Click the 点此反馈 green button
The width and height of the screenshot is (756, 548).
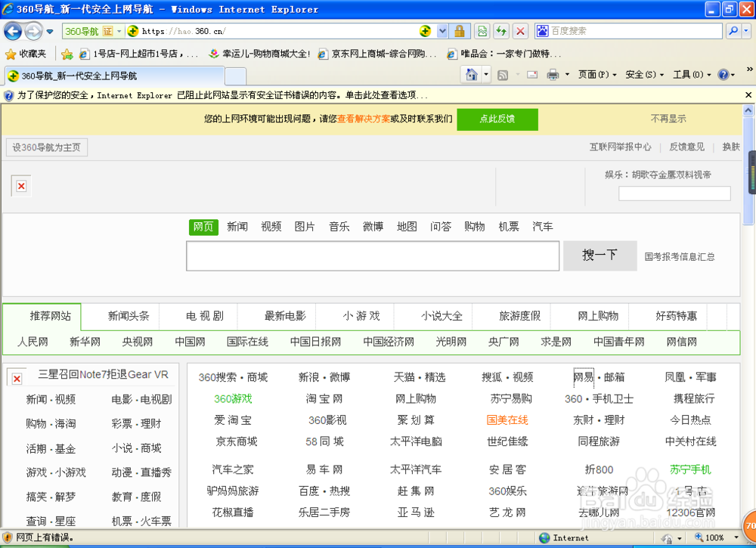tap(497, 119)
